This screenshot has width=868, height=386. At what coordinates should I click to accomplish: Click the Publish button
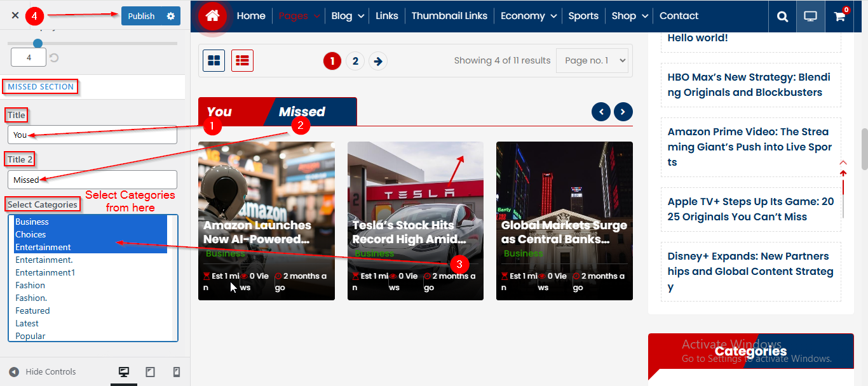point(141,16)
